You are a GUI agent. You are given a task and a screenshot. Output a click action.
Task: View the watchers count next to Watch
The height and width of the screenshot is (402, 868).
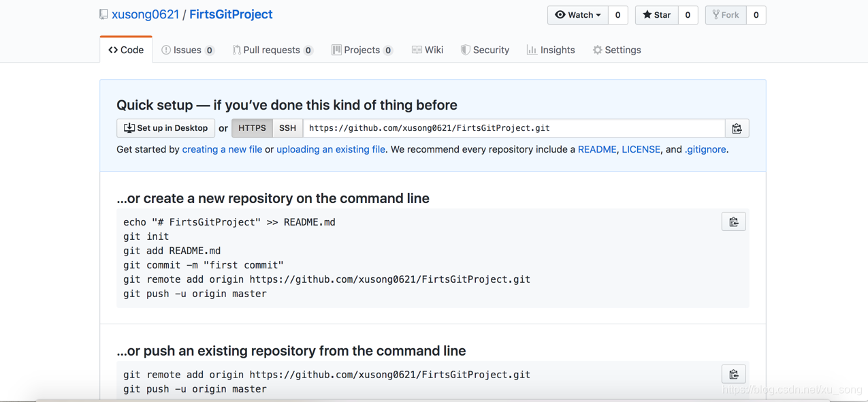click(x=617, y=15)
